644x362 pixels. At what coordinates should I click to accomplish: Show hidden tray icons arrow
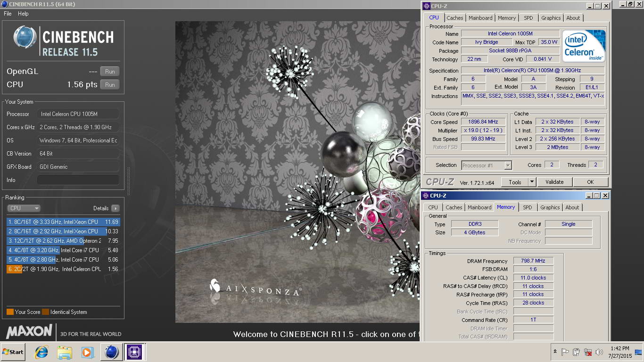[x=555, y=352]
